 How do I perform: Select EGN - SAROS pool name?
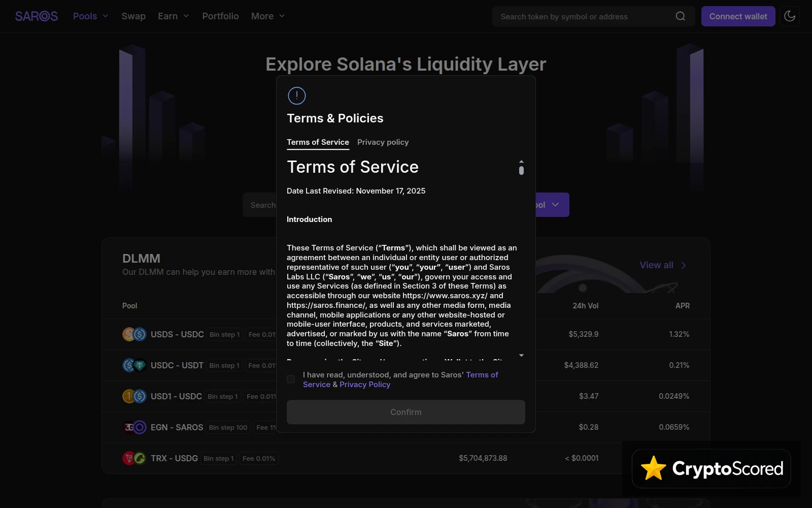pyautogui.click(x=177, y=427)
